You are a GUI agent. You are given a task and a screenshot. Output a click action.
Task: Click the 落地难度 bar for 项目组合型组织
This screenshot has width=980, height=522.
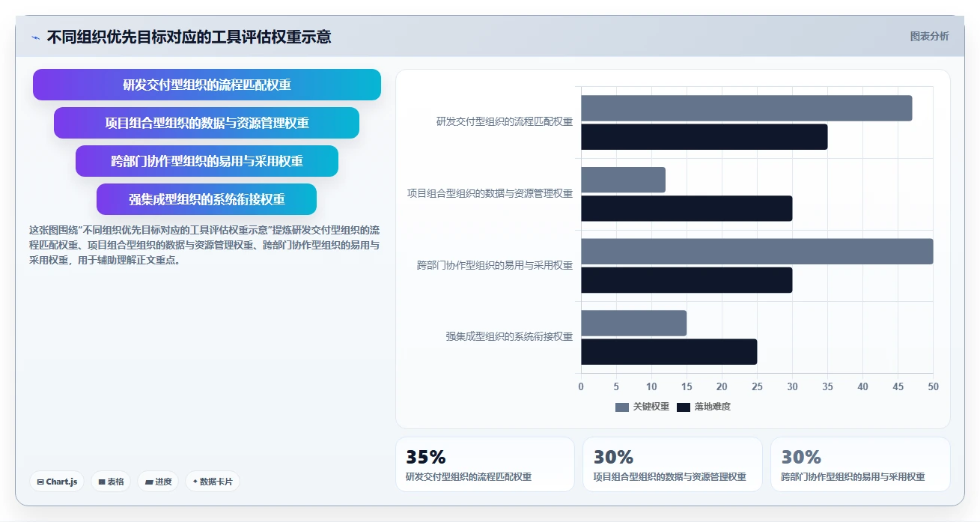[687, 208]
